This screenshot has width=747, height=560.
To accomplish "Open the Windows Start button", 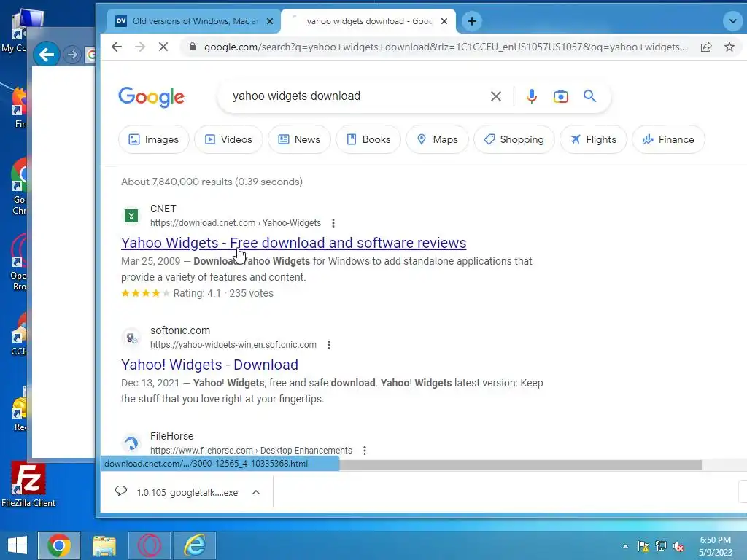I will coord(18,545).
